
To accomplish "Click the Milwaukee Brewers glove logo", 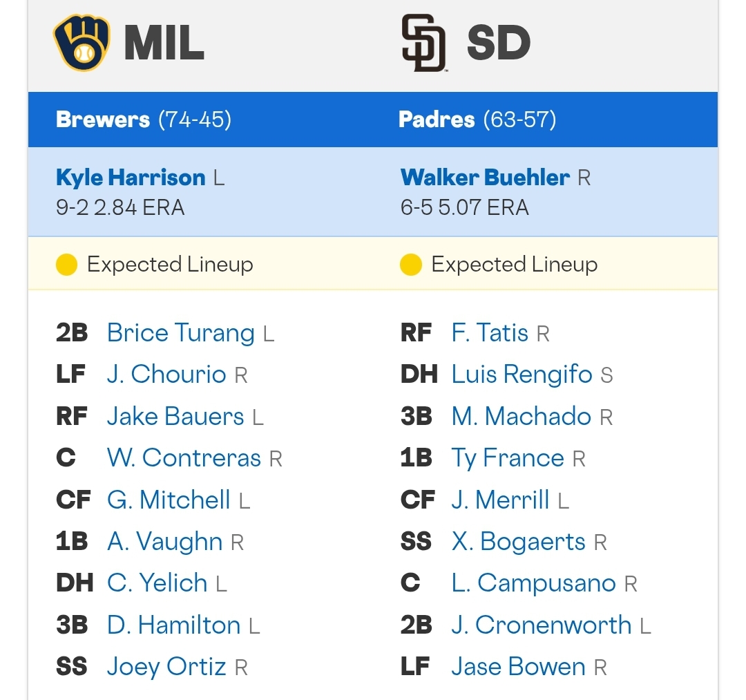I will [x=82, y=43].
